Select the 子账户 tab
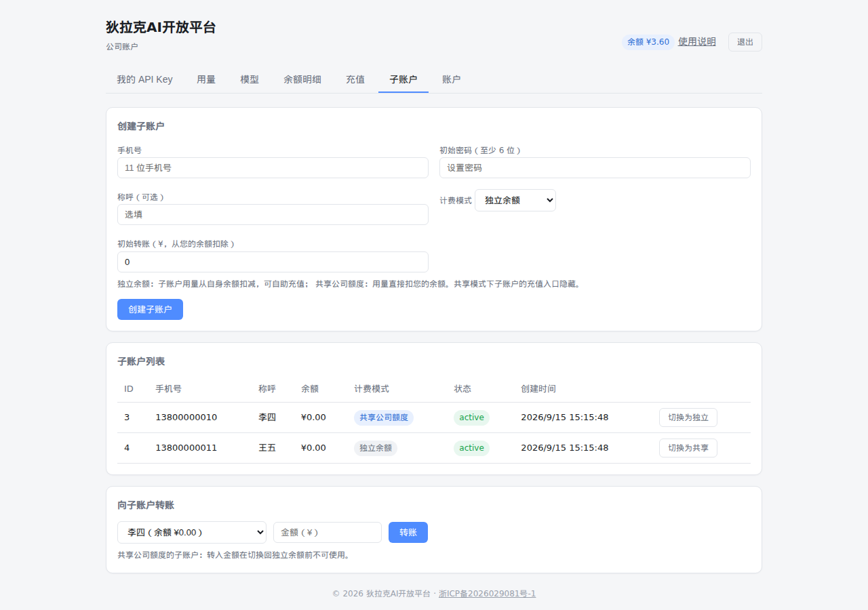 click(403, 79)
